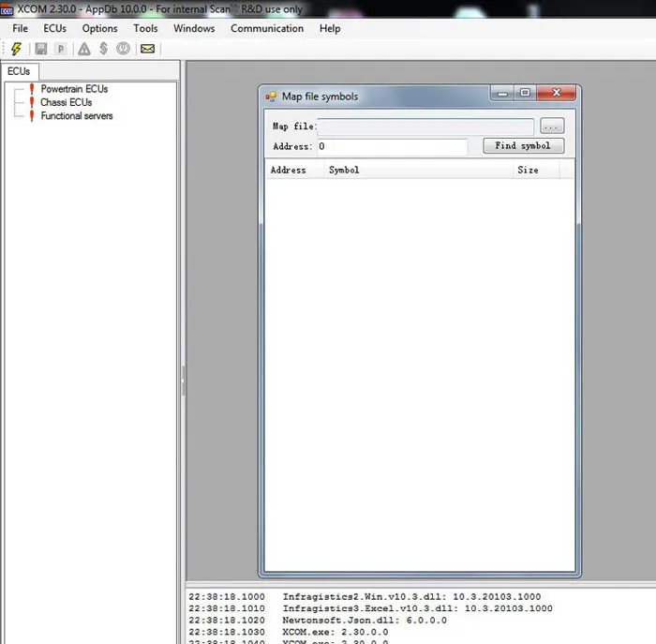The height and width of the screenshot is (644, 656).
Task: Open the Help menu
Action: [330, 28]
